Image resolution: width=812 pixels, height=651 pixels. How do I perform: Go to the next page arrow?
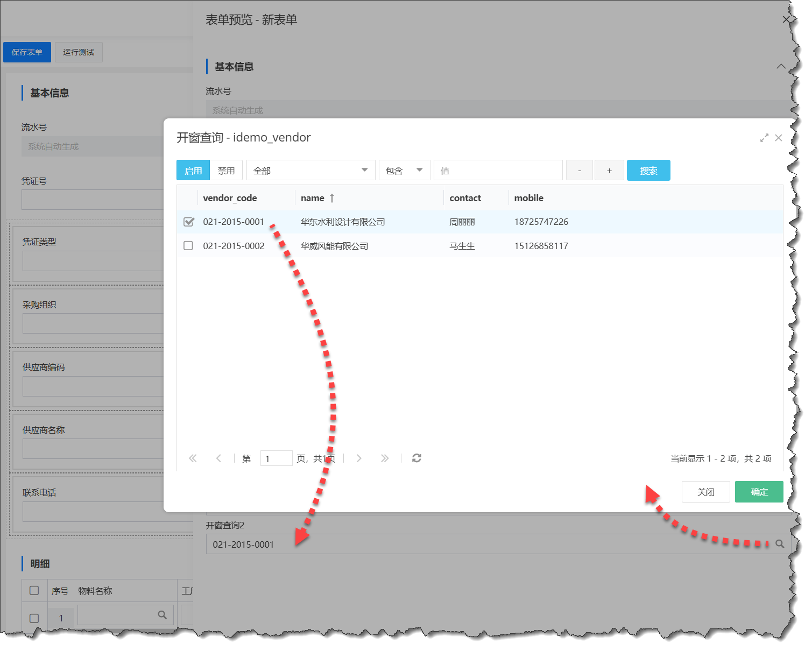point(359,458)
